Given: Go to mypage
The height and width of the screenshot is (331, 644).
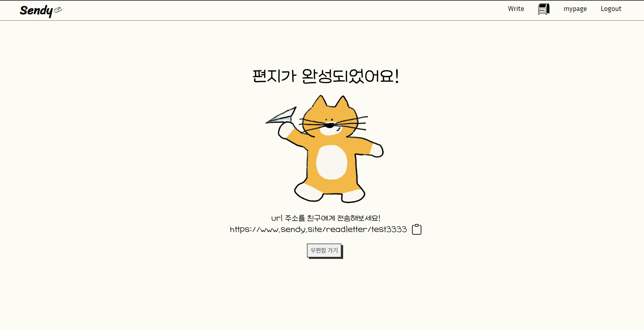Looking at the screenshot, I should [575, 9].
